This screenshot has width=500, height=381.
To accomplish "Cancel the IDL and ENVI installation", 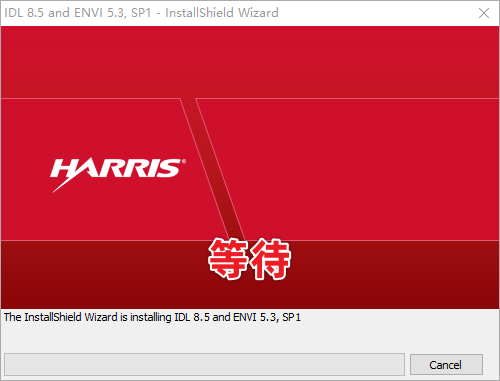I will point(446,365).
